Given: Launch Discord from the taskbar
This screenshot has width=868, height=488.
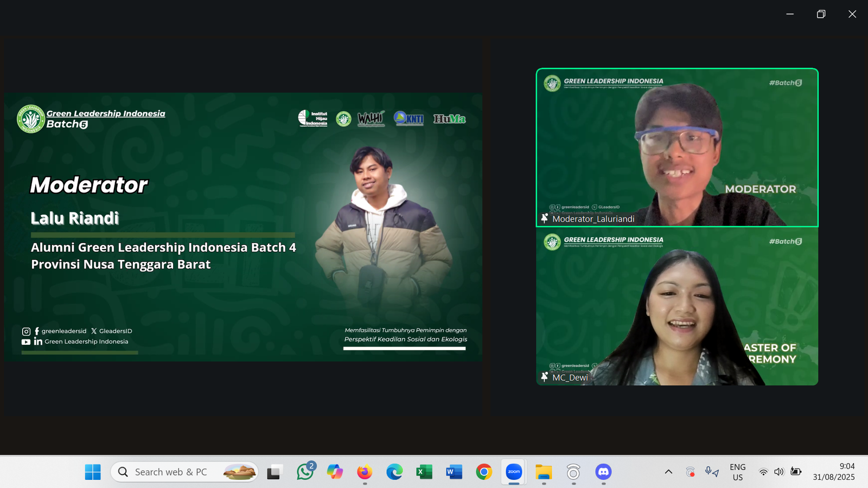Looking at the screenshot, I should pyautogui.click(x=603, y=472).
